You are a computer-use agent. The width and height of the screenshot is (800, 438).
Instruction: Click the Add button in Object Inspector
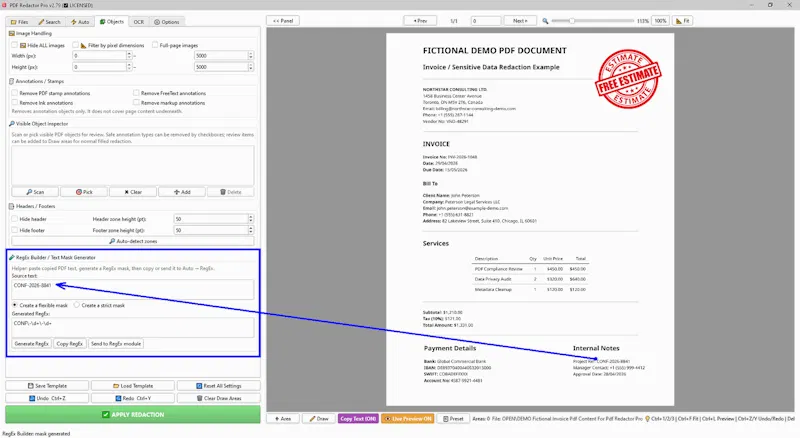point(182,192)
